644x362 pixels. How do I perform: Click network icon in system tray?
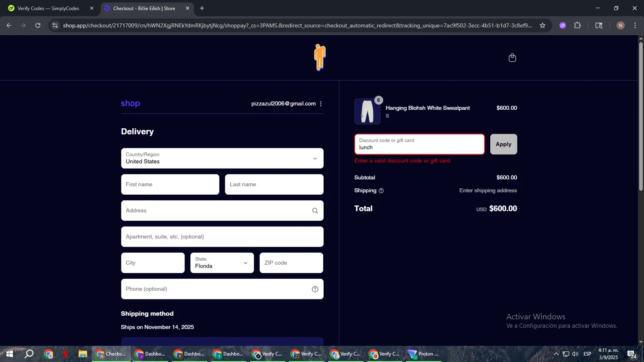coord(566,354)
